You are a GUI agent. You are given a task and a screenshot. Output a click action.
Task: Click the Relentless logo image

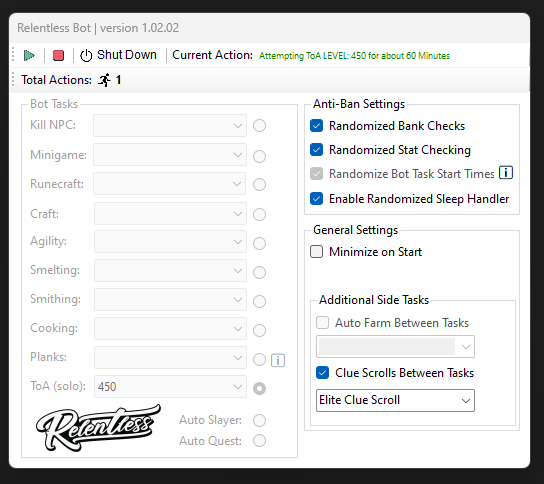[x=99, y=427]
